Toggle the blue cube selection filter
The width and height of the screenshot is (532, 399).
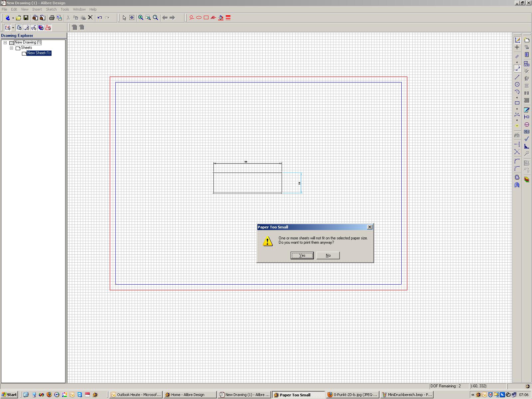pos(41,28)
